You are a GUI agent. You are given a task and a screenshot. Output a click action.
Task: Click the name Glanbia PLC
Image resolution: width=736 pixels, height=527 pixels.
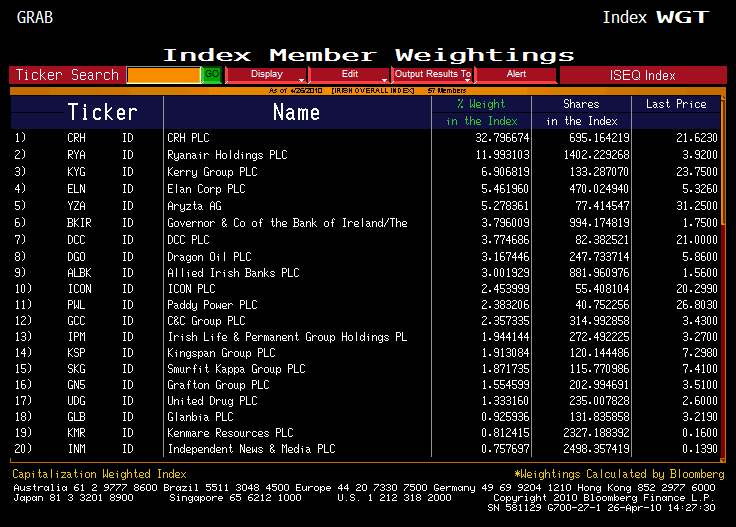coord(200,417)
